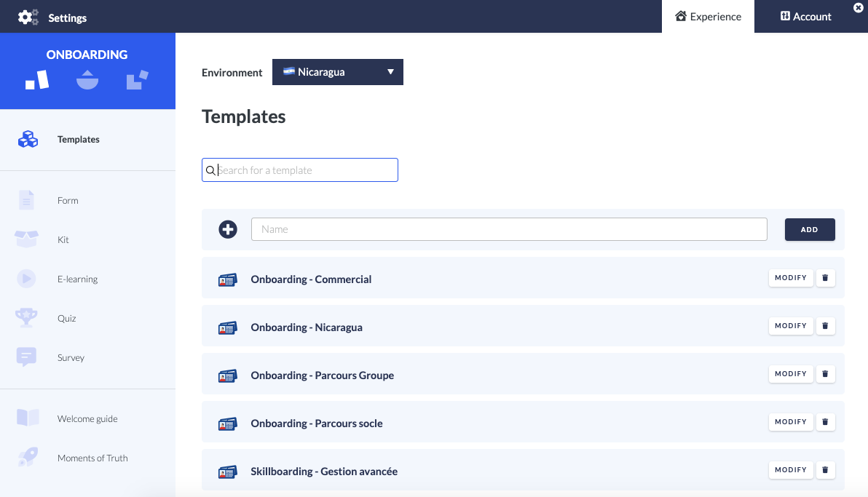Open the Nicaragua environment dropdown
The height and width of the screenshot is (497, 868).
click(338, 72)
